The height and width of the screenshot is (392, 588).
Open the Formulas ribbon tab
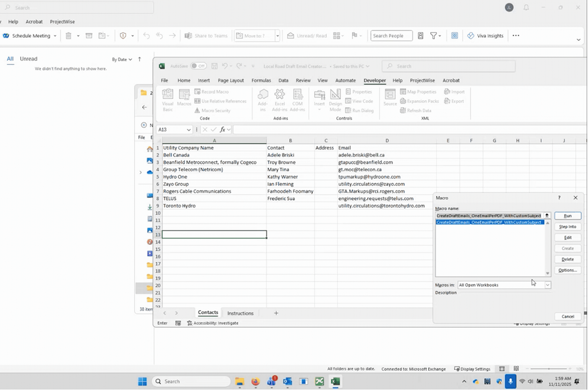click(261, 80)
